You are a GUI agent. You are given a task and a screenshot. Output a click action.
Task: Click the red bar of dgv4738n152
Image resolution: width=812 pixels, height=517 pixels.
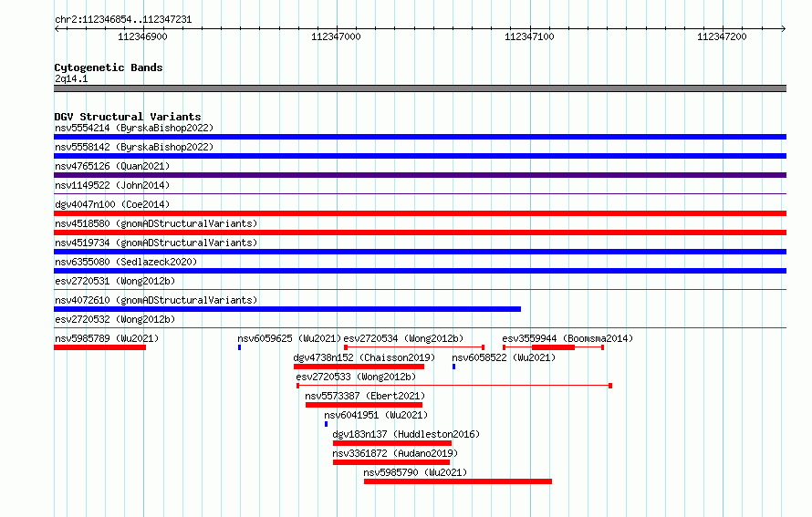click(359, 367)
